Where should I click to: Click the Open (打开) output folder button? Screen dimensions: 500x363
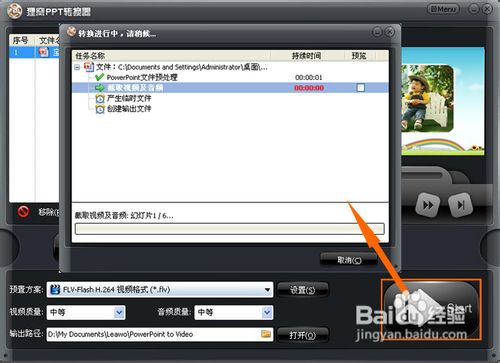(x=302, y=335)
